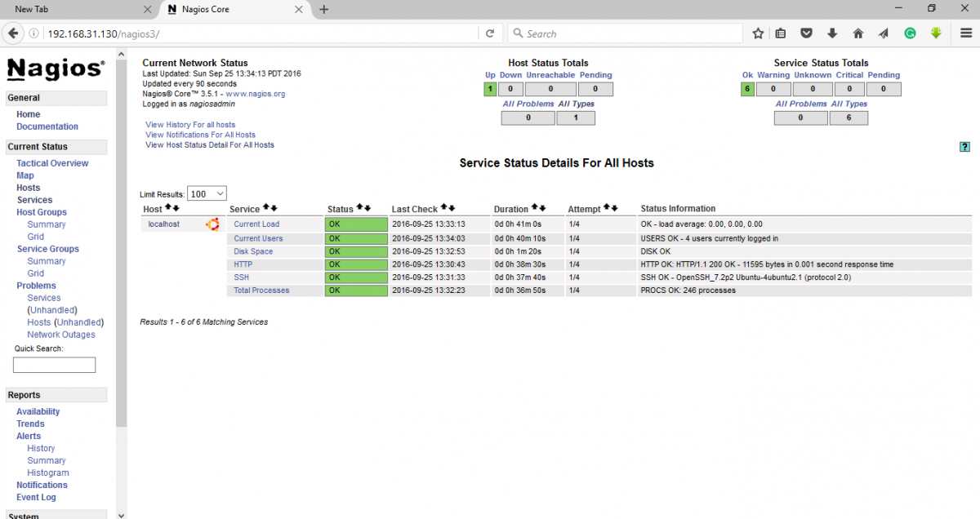The image size is (980, 519).
Task: Click View Host Status Detail For All Hosts
Action: (210, 144)
